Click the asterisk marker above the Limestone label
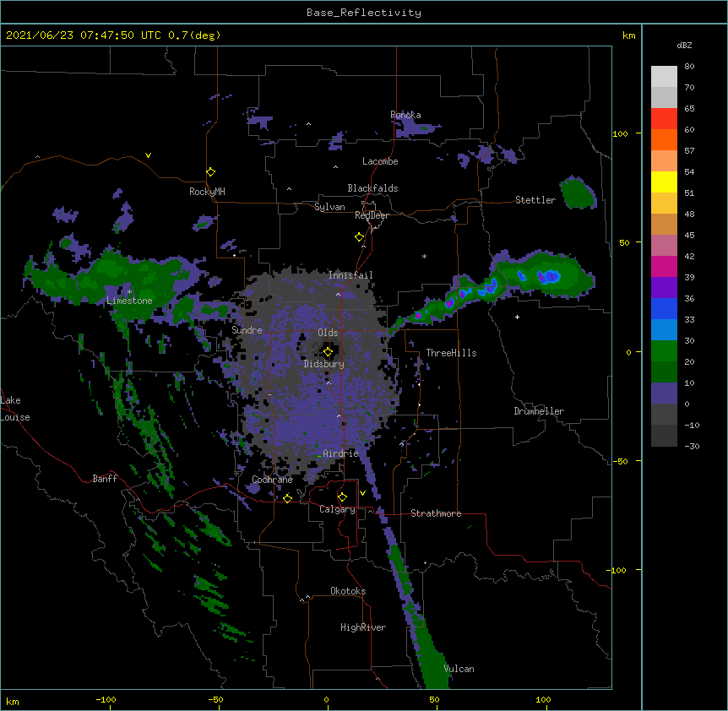 tap(129, 292)
